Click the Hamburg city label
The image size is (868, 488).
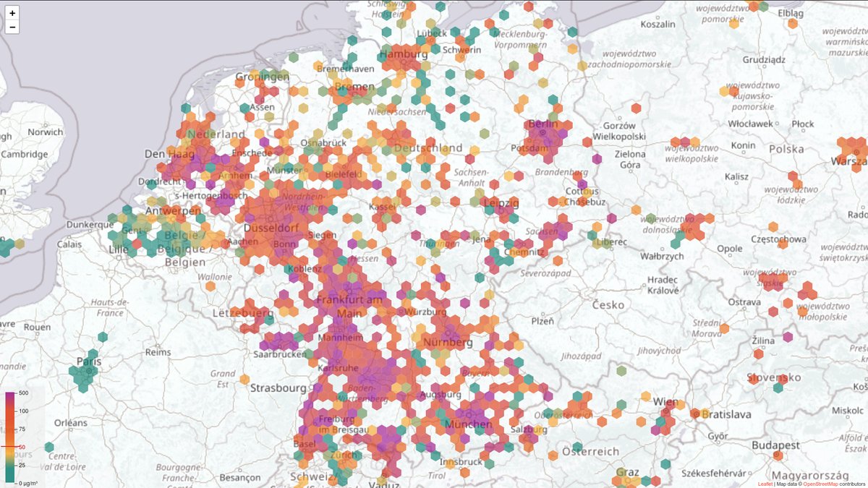pos(404,54)
